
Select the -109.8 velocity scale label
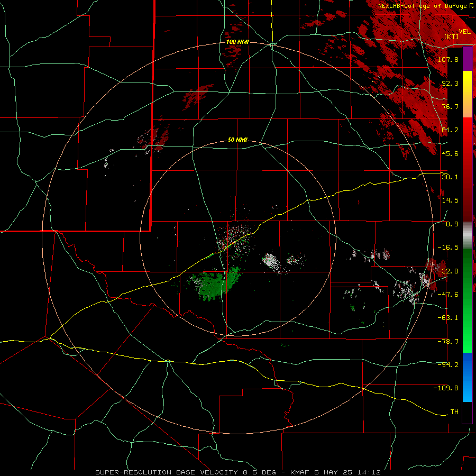(446, 388)
